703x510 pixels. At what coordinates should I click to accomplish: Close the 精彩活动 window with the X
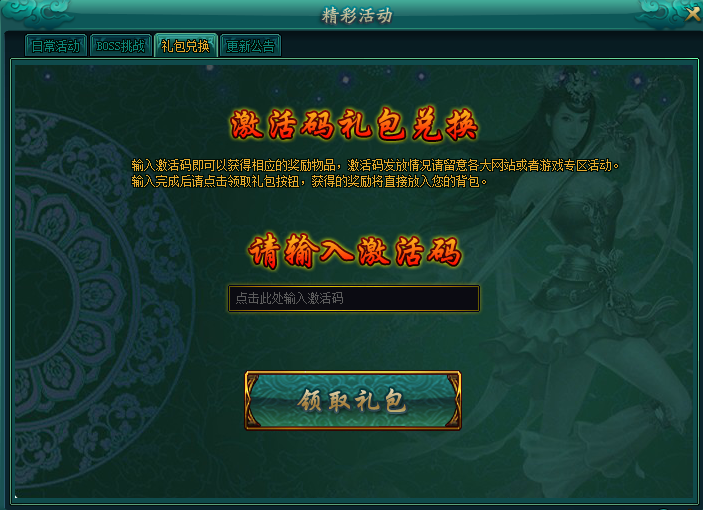pos(693,14)
